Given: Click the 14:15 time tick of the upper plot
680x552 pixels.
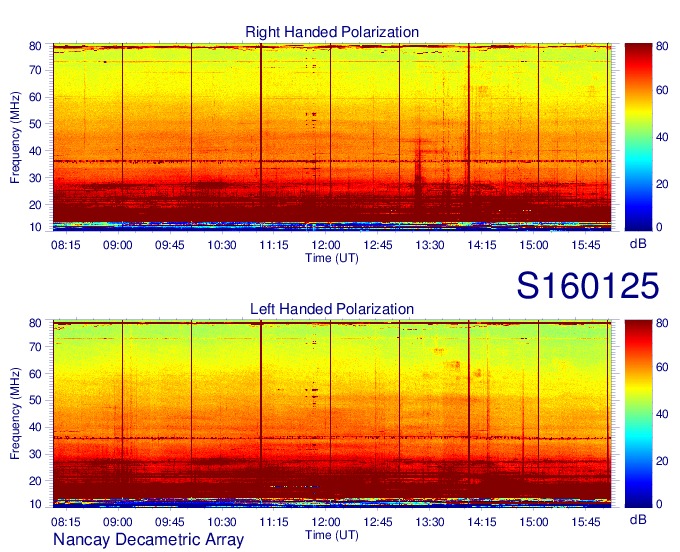Looking at the screenshot, I should pos(482,245).
